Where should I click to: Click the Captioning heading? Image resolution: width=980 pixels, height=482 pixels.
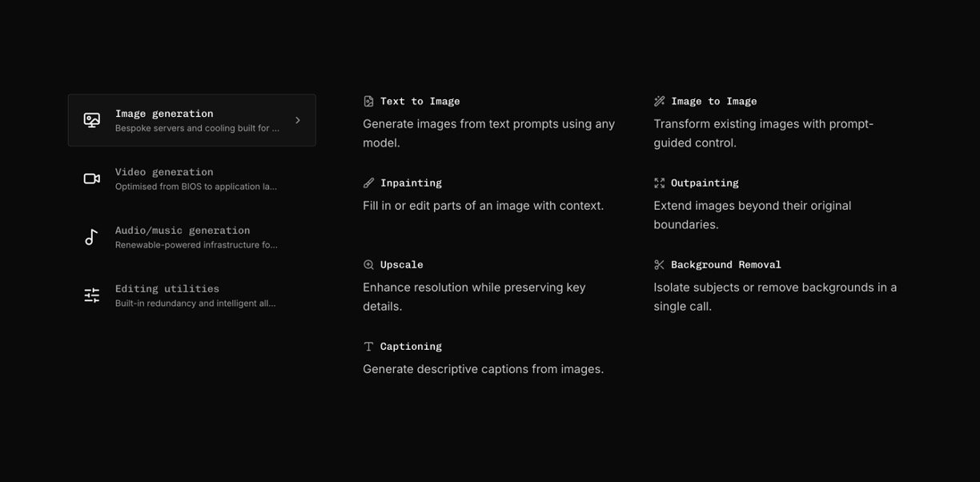(411, 347)
